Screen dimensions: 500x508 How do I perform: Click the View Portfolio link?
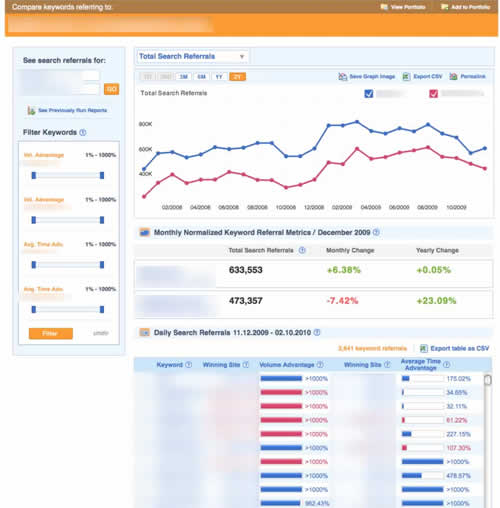(408, 7)
